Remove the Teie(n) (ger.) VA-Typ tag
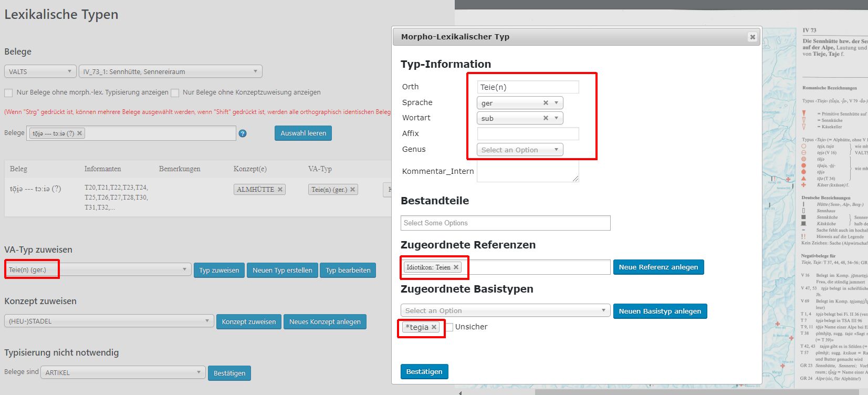This screenshot has height=395, width=868. [352, 190]
